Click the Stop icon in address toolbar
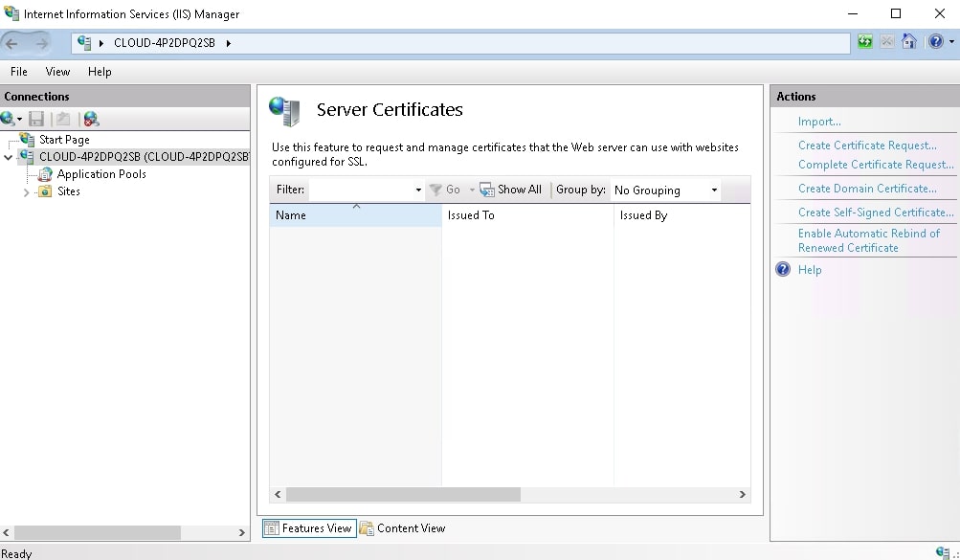960x560 pixels. click(x=887, y=41)
